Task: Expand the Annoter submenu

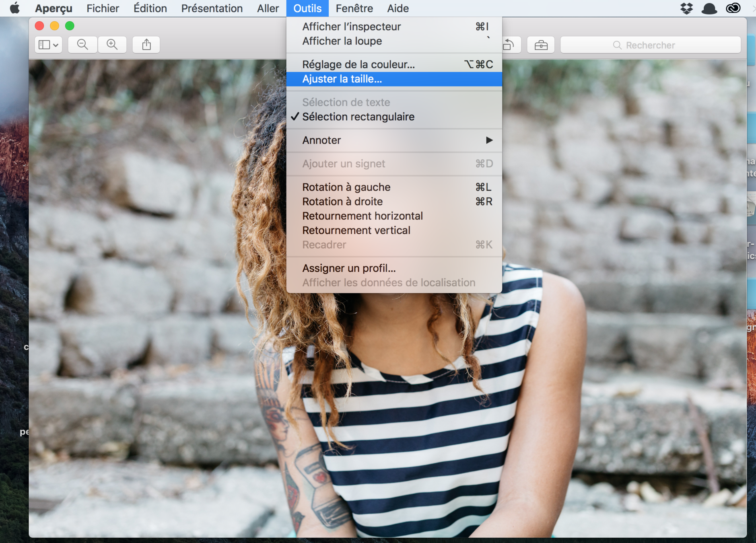Action: (394, 140)
